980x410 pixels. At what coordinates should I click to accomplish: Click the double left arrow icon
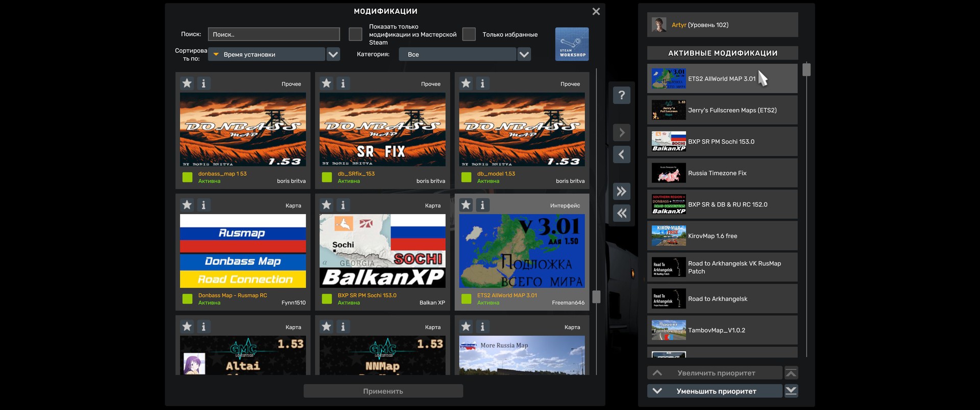tap(621, 214)
